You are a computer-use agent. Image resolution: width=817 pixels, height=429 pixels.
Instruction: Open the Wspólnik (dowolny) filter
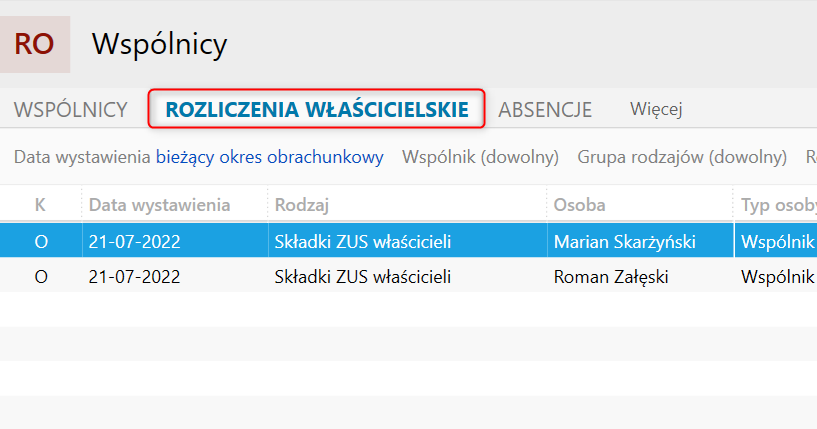(480, 157)
